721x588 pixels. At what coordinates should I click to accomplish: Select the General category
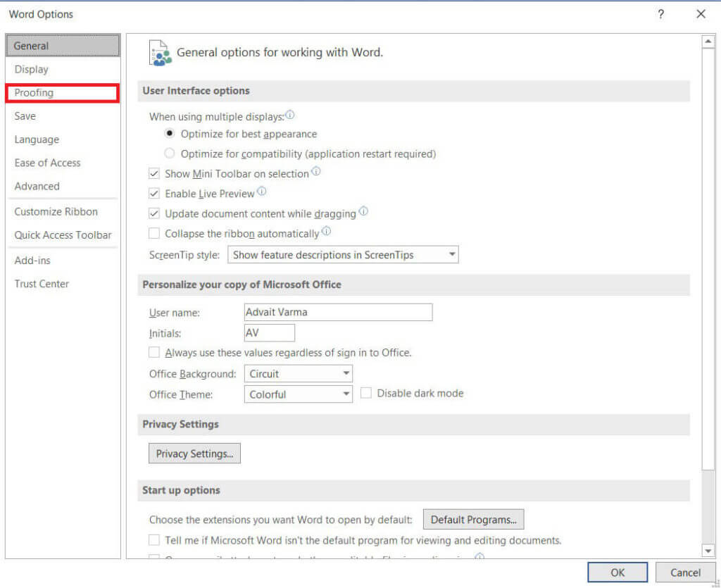(63, 46)
